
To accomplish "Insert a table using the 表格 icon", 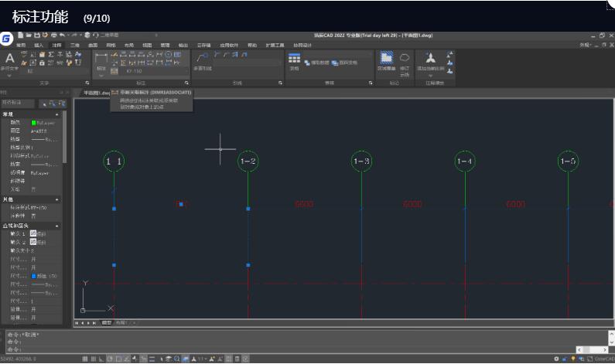I will pyautogui.click(x=294, y=61).
